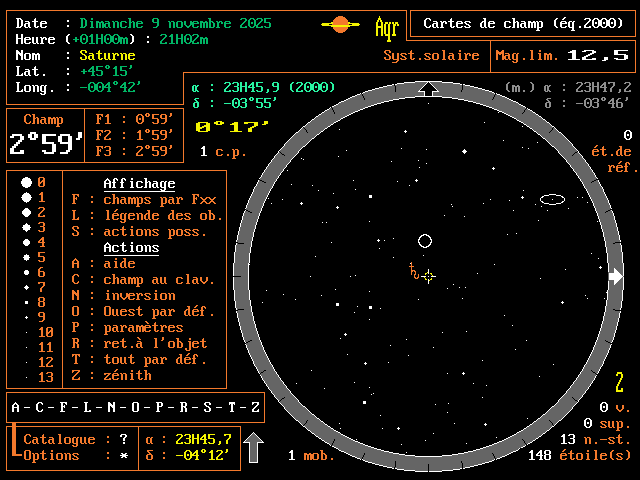Click the magnitude 8 star legend square
The width and height of the screenshot is (640, 480).
[27, 302]
